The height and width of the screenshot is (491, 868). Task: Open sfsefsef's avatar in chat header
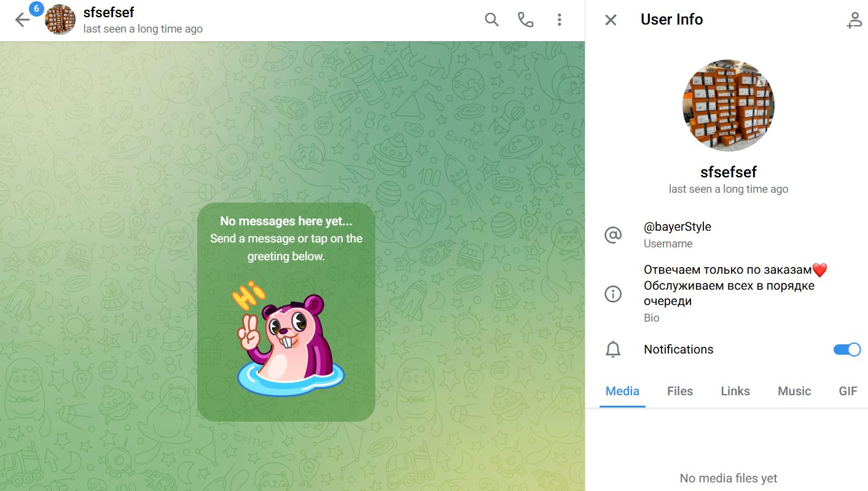pos(60,20)
